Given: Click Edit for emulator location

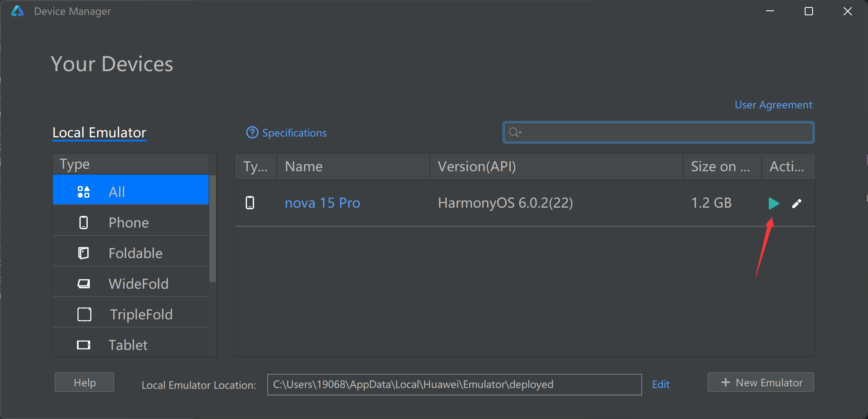Looking at the screenshot, I should click(661, 385).
